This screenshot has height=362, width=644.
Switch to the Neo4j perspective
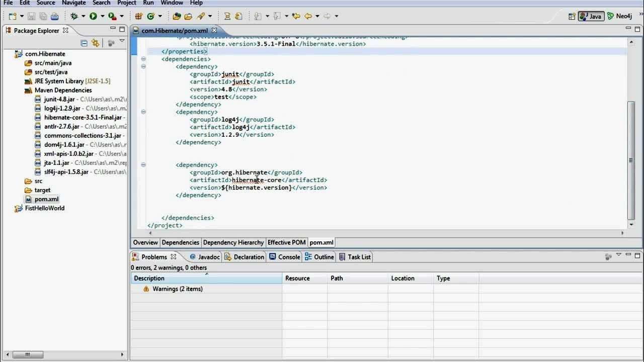pyautogui.click(x=619, y=16)
